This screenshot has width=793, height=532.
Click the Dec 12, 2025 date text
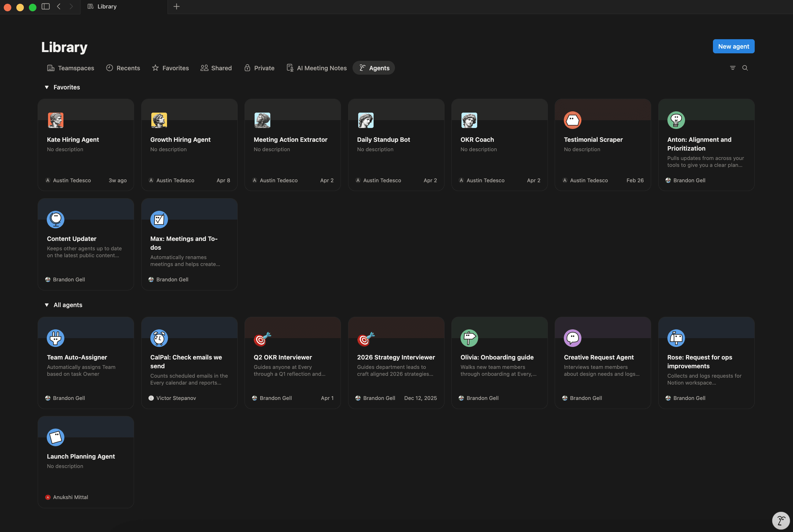point(420,398)
